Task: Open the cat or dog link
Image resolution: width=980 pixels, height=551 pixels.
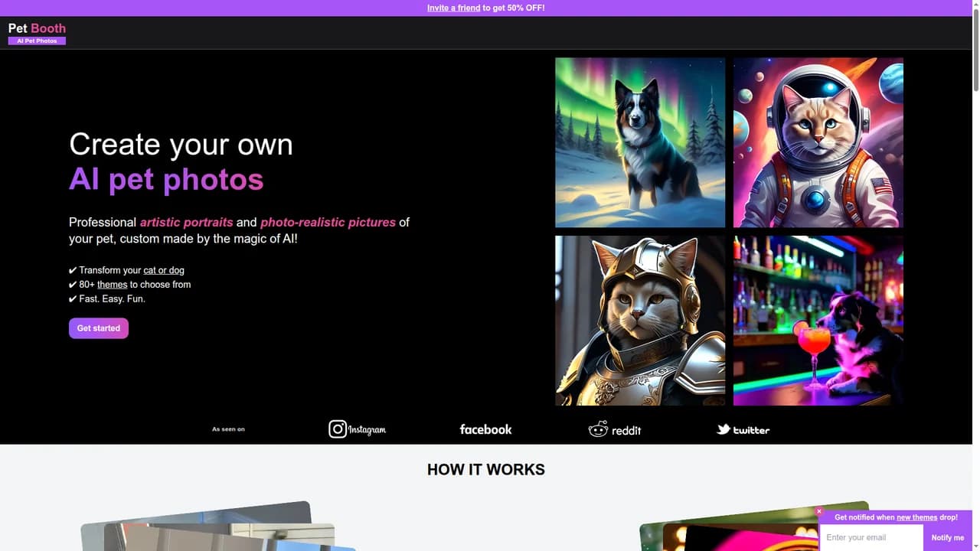Action: pyautogui.click(x=164, y=270)
